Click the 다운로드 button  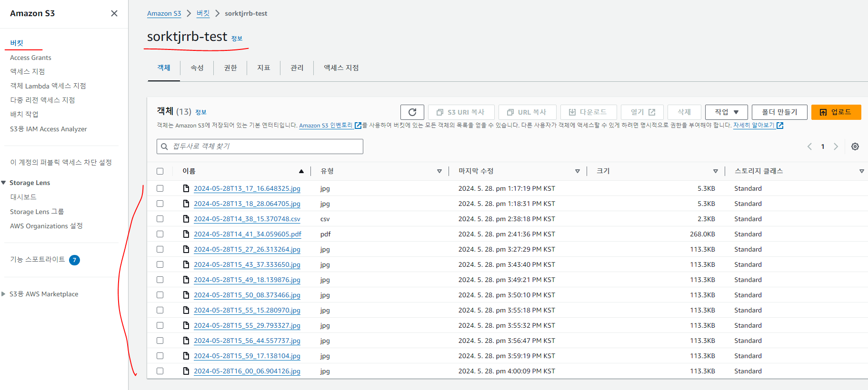589,112
